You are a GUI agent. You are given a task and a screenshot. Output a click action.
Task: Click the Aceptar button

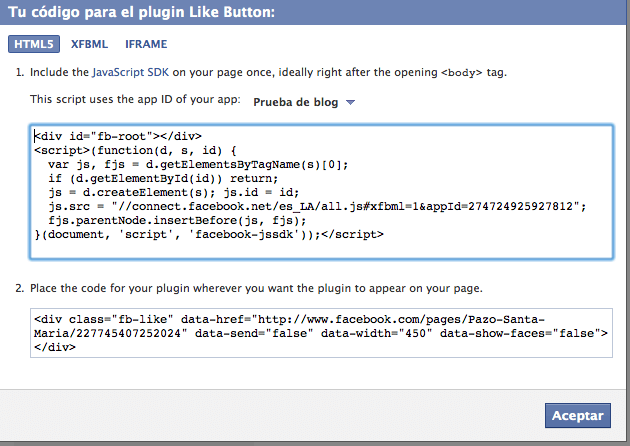[578, 415]
